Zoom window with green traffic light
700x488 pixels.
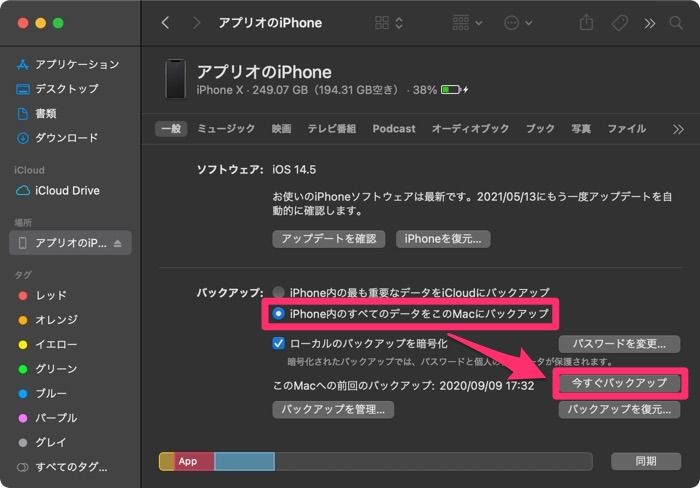[x=58, y=23]
